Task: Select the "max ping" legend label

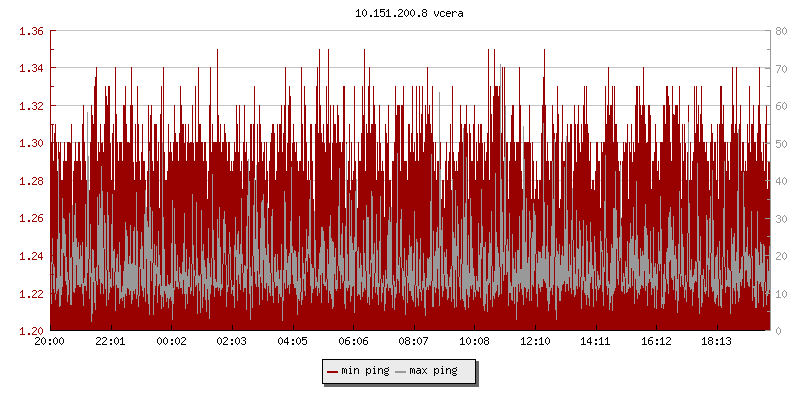Action: click(x=433, y=371)
